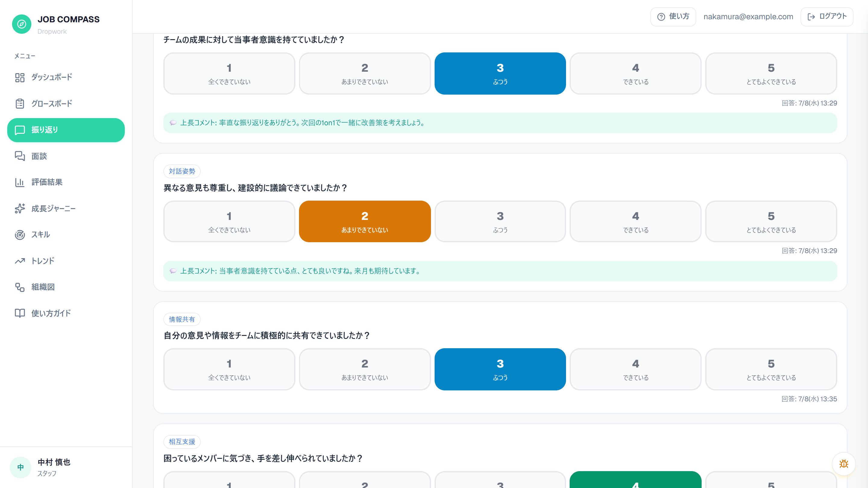This screenshot has width=868, height=488.
Task: Open the スキル menu label
Action: tap(41, 235)
